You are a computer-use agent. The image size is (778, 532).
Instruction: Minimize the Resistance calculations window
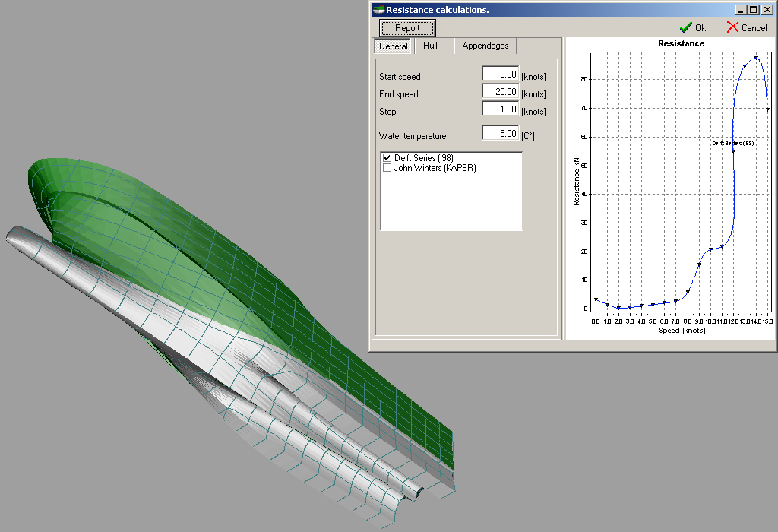[741, 9]
